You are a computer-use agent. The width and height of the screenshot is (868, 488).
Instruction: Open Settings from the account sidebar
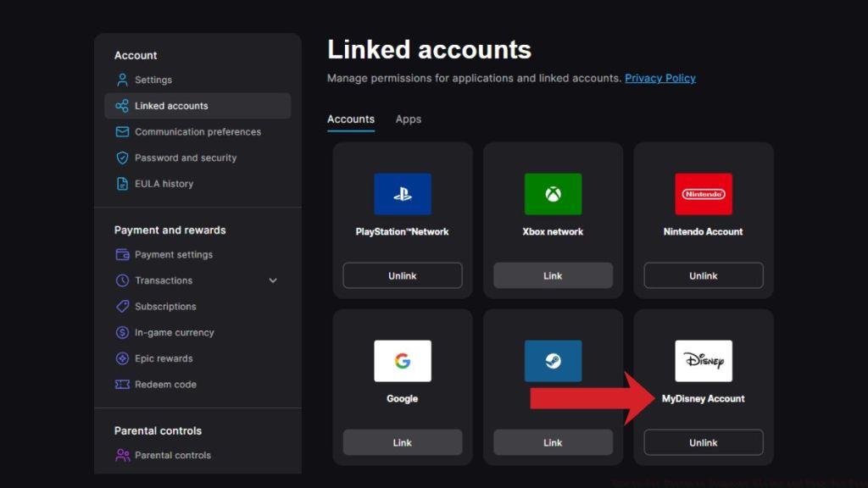pyautogui.click(x=153, y=80)
